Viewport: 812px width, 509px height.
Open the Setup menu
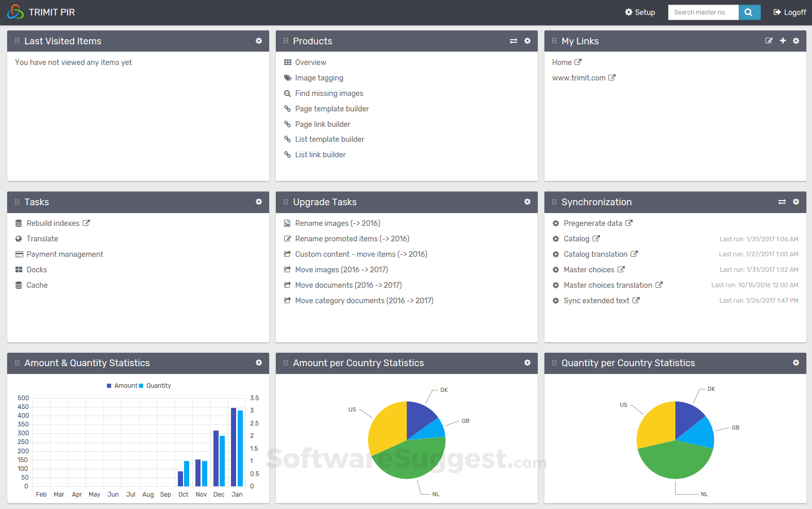[640, 12]
